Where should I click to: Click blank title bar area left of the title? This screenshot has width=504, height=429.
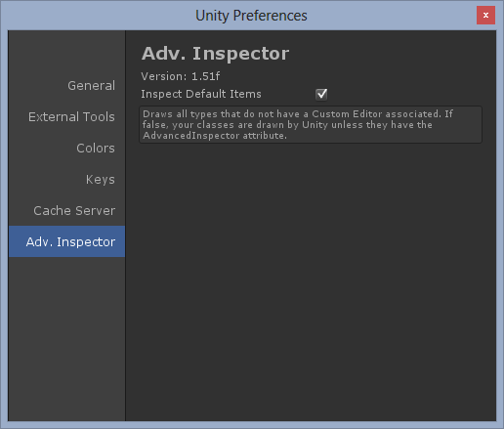coord(98,16)
